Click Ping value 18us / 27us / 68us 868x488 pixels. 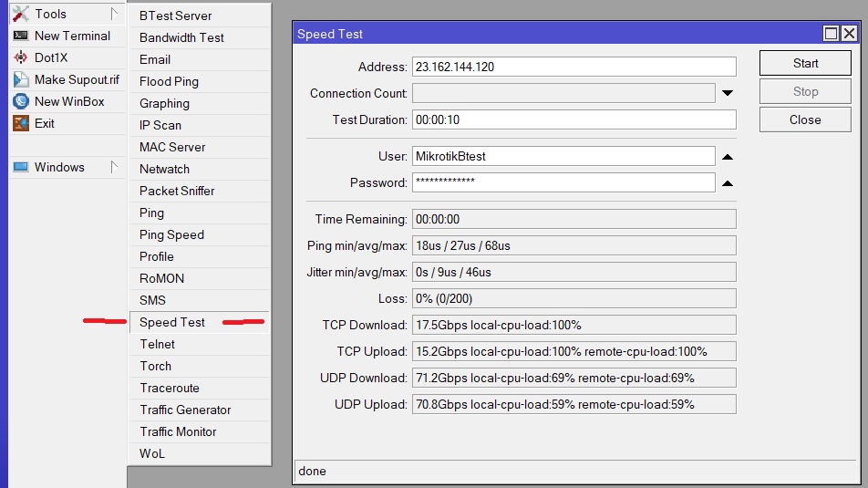tap(574, 245)
